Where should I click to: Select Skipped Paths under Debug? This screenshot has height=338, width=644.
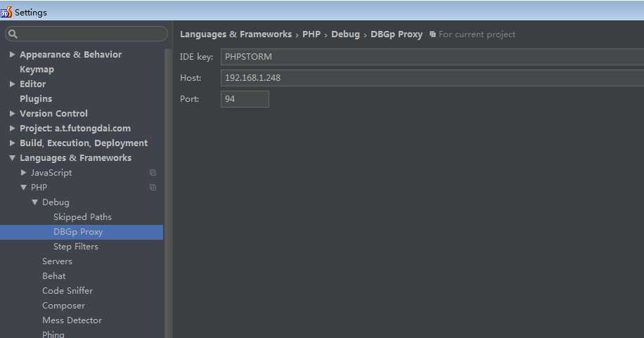[82, 217]
